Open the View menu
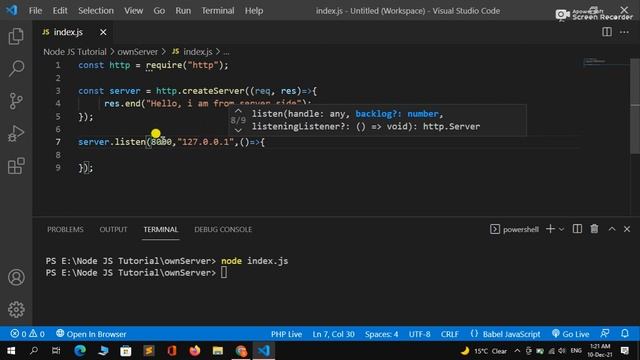Viewport: 640px width, 360px height. point(133,11)
